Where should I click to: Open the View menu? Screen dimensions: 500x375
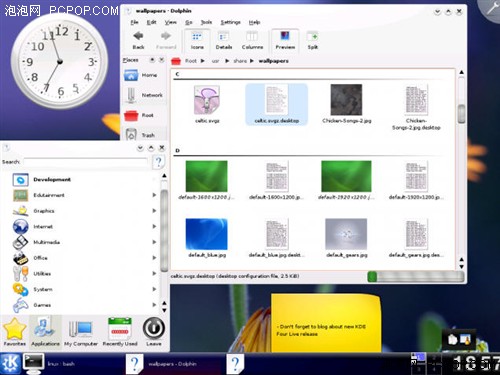click(170, 22)
